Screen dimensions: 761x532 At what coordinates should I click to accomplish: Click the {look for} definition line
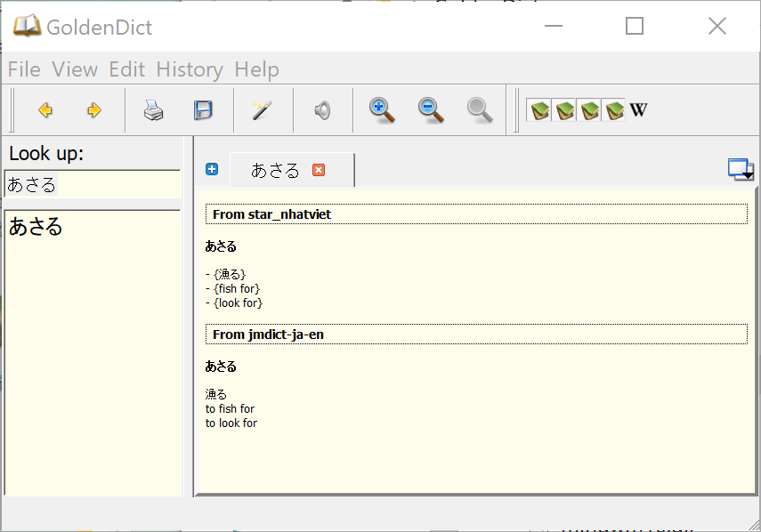[234, 303]
